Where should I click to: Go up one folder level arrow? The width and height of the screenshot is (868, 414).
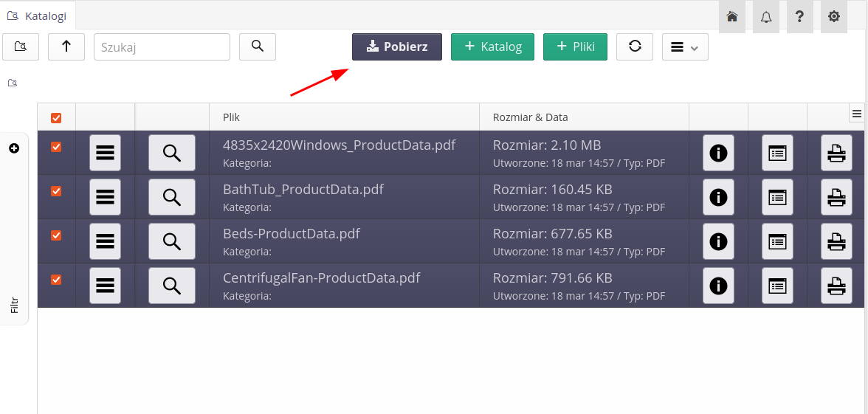point(66,46)
